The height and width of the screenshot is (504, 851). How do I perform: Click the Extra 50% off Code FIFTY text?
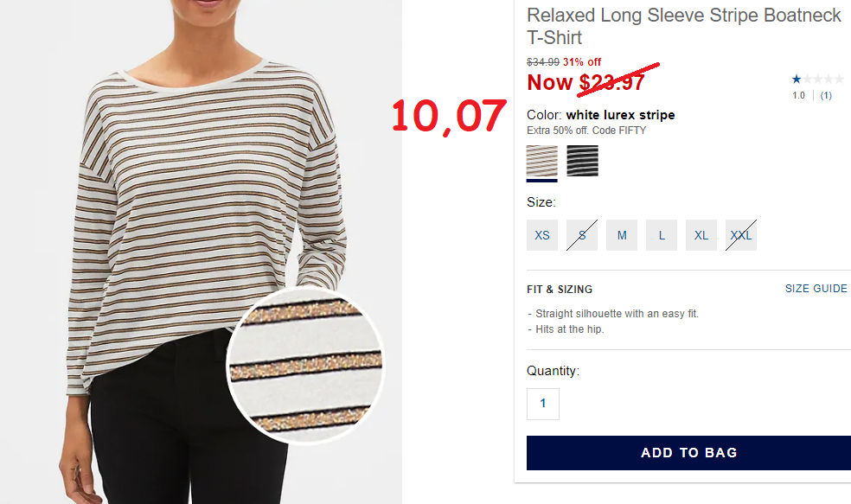tap(586, 131)
